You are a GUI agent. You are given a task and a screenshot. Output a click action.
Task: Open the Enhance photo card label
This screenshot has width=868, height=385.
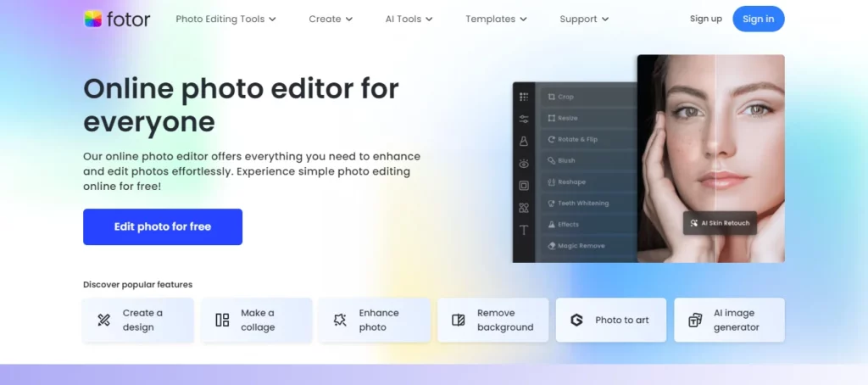click(379, 321)
